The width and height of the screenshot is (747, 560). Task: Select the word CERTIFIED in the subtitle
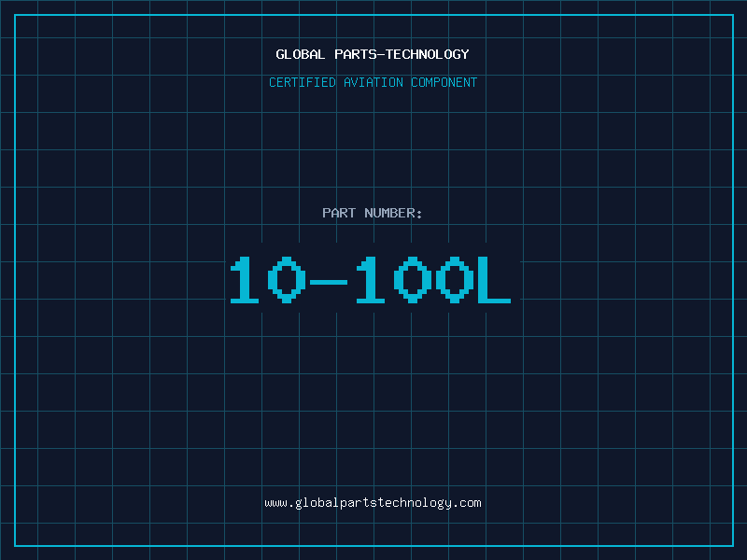pos(302,83)
